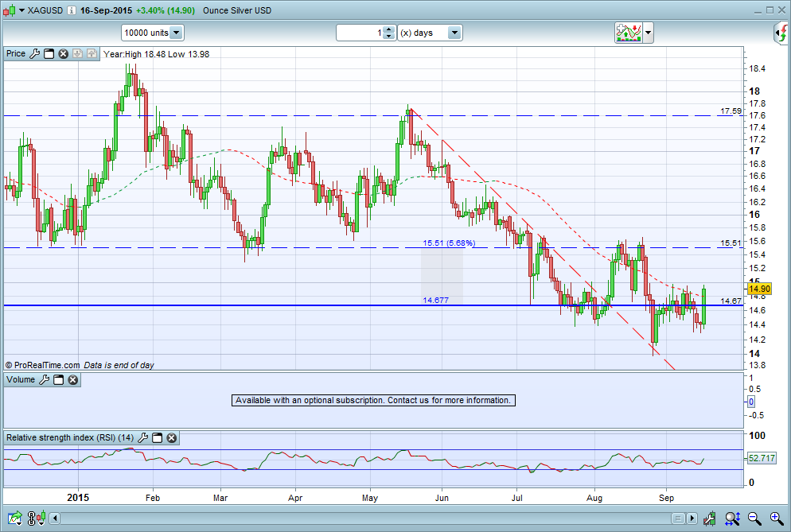The width and height of the screenshot is (791, 532).
Task: Close the Volume panel
Action: pyautogui.click(x=73, y=379)
